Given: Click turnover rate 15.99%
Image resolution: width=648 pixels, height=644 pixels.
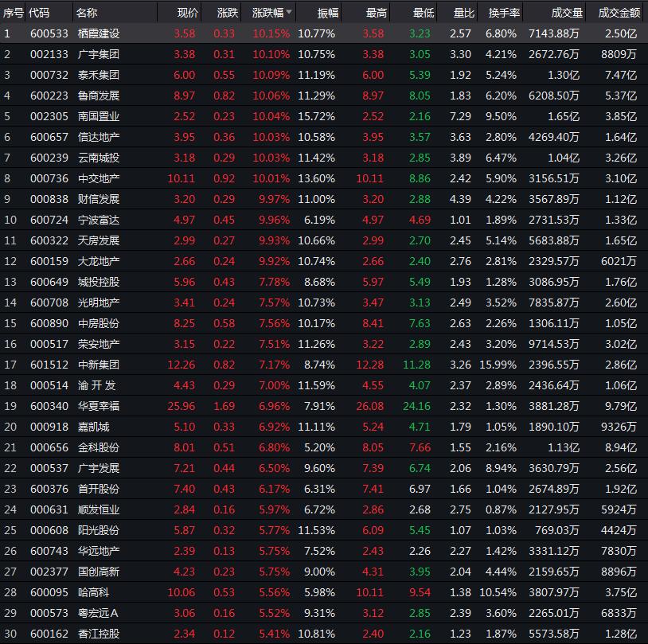Looking at the screenshot, I should point(498,364).
